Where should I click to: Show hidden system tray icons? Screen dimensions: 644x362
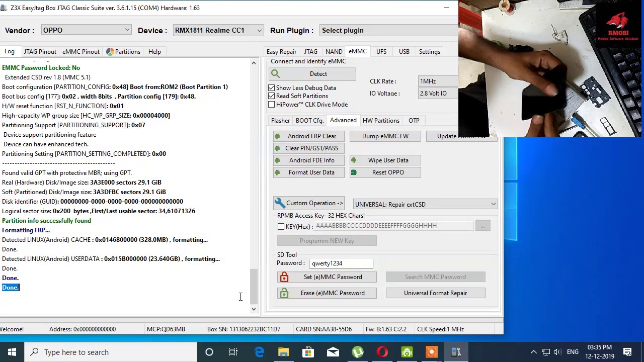(x=533, y=352)
